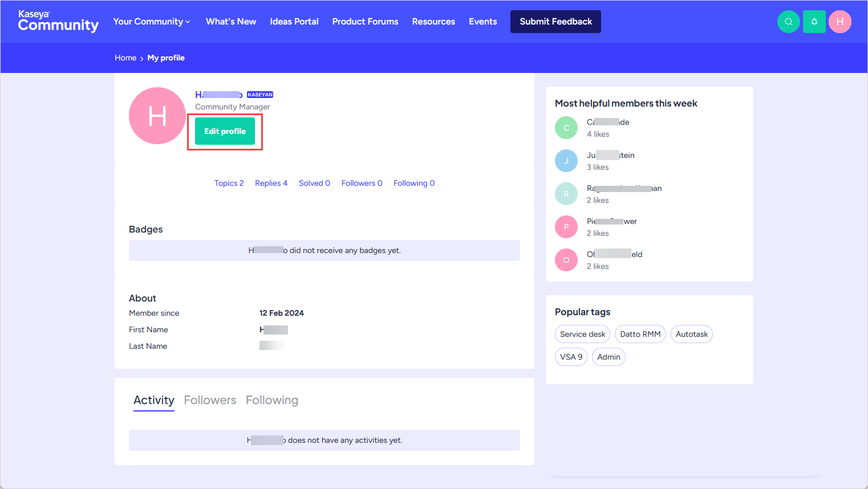Click the Submit Feedback button
868x489 pixels.
(555, 22)
